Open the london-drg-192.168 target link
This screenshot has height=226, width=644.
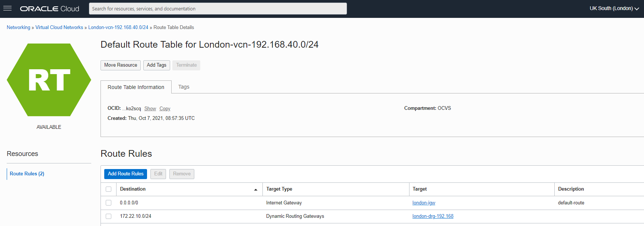pos(433,216)
